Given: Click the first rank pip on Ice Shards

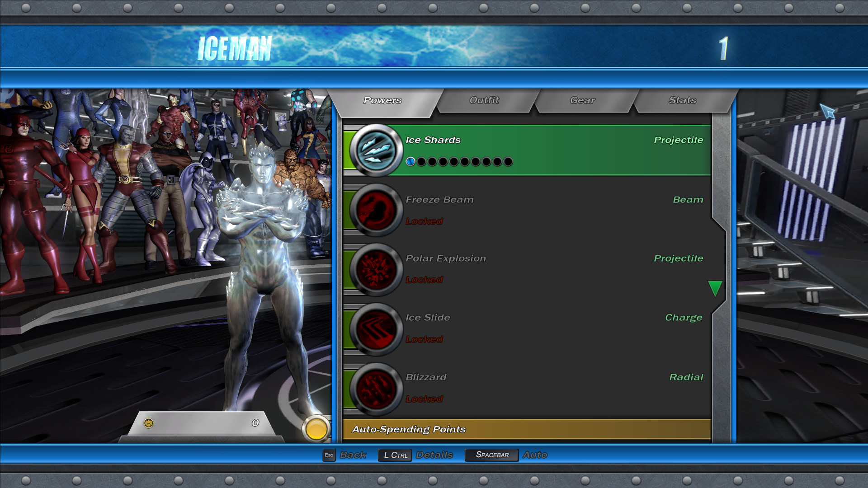Looking at the screenshot, I should click(x=410, y=161).
